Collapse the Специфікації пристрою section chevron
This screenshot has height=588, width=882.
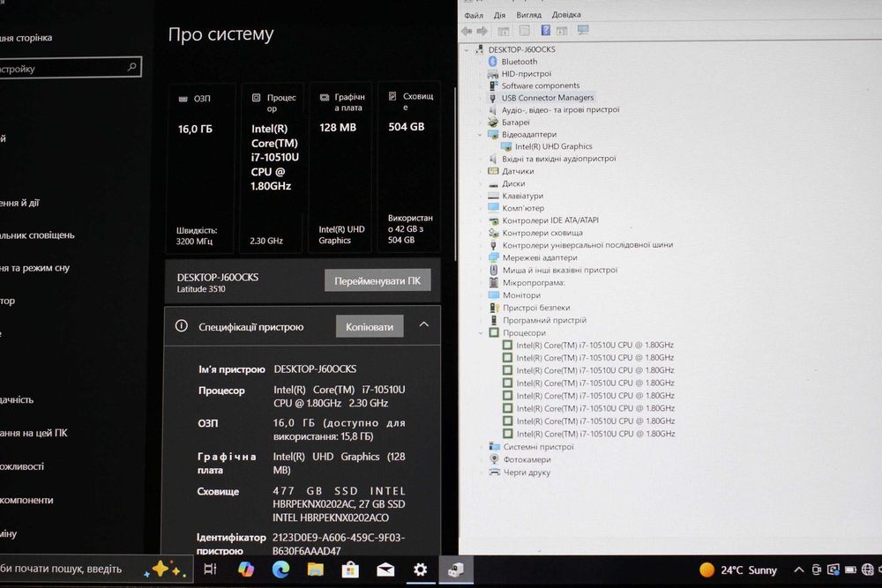click(x=423, y=324)
